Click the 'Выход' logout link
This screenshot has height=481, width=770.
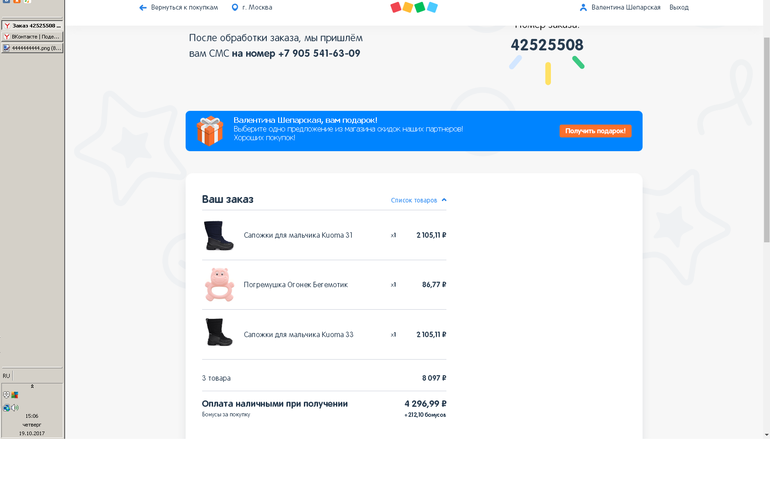point(679,7)
